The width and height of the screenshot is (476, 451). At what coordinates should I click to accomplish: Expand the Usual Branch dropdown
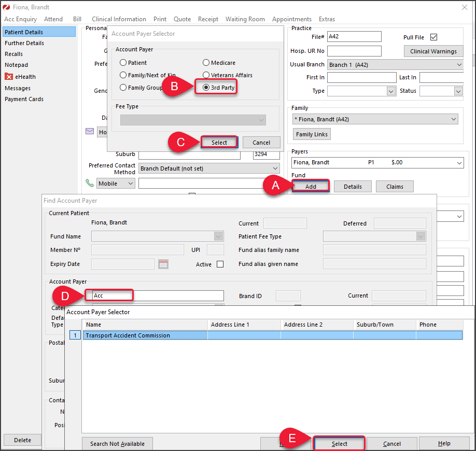coord(458,65)
